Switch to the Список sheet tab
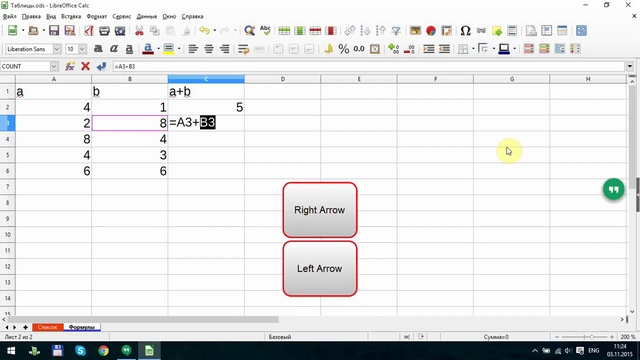Viewport: 640px width, 360px height. click(48, 327)
